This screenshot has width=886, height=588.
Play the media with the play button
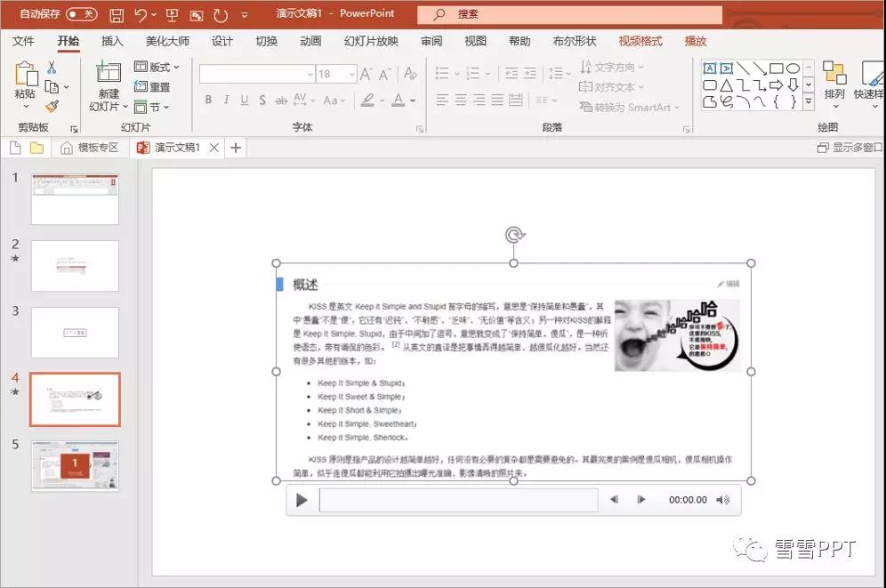point(302,501)
